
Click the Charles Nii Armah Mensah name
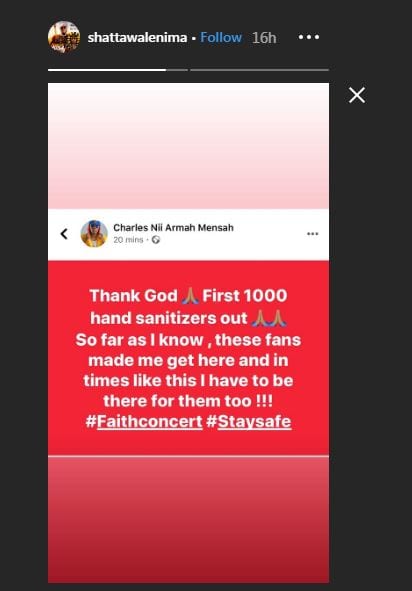(x=173, y=228)
